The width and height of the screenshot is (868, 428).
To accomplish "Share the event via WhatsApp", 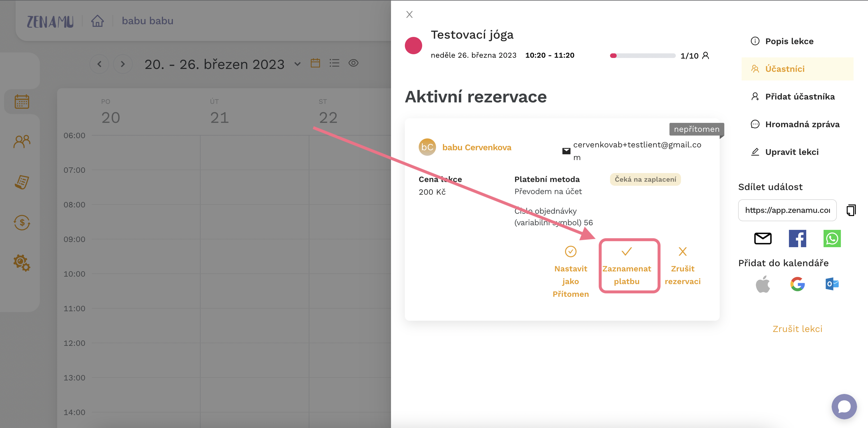I will (832, 239).
